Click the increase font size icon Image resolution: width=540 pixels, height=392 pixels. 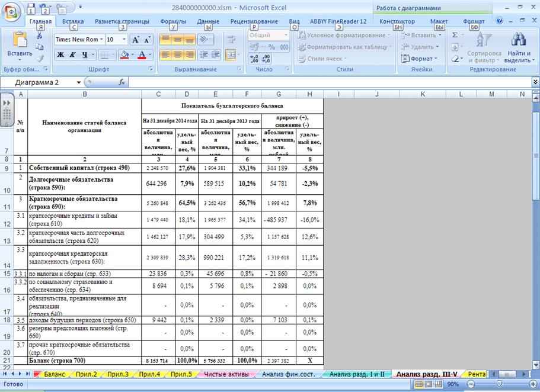135,40
